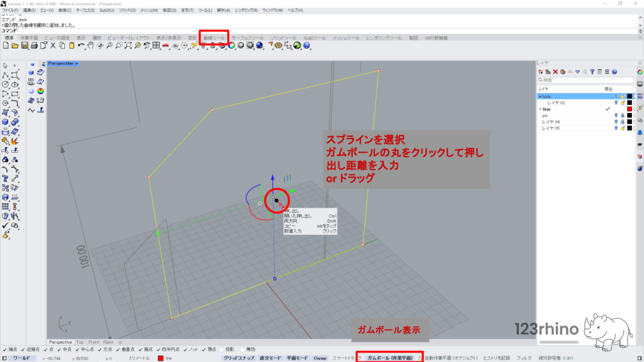
Task: Click the blue render sphere icon
Action: pyautogui.click(x=260, y=45)
